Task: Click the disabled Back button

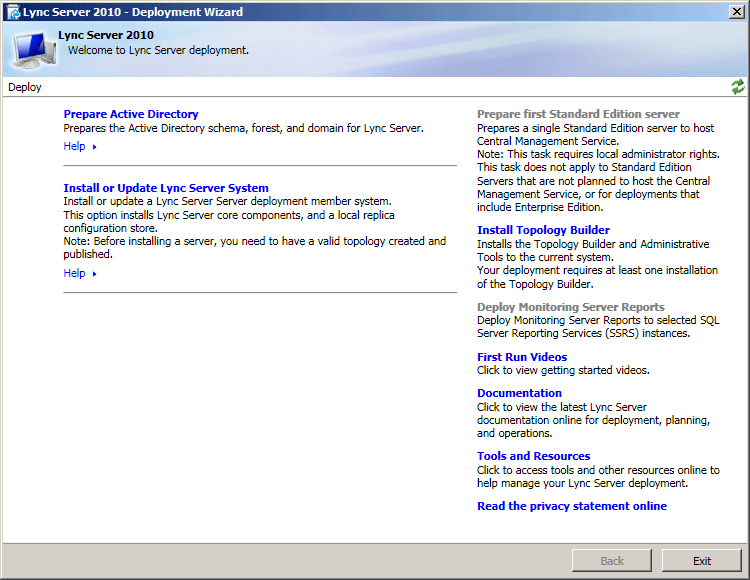Action: (612, 561)
